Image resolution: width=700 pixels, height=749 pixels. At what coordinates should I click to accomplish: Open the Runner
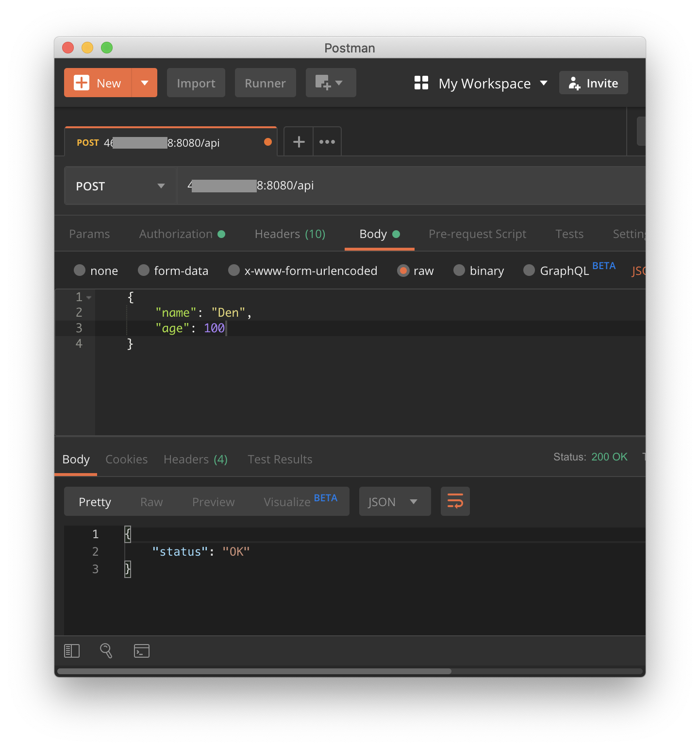(266, 83)
